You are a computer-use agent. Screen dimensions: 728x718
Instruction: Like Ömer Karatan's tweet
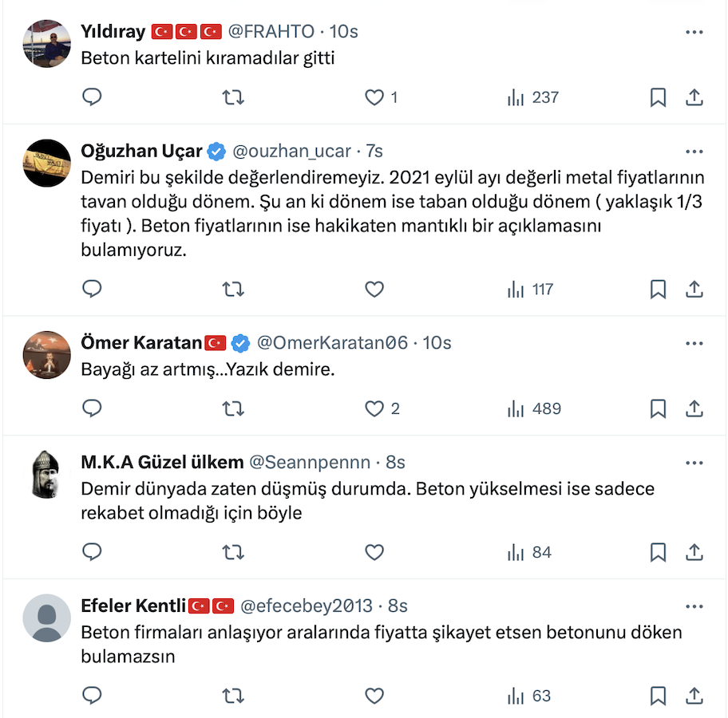coord(374,408)
